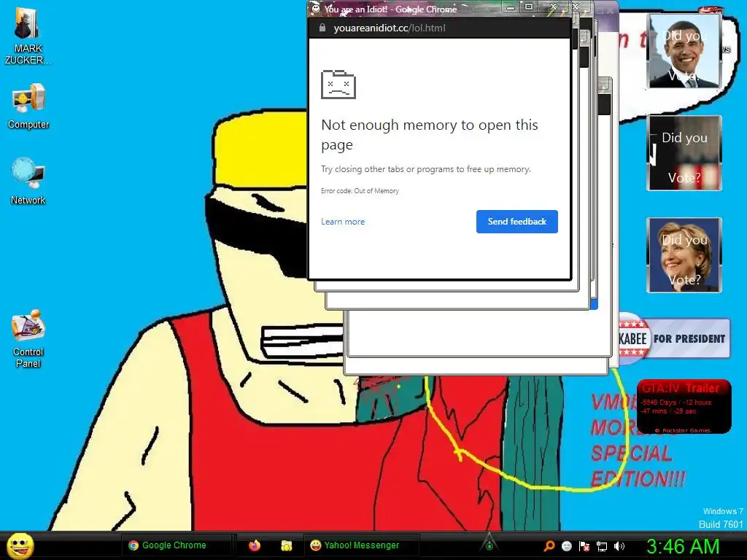Click the Obama Did you Vote gadget

[684, 51]
